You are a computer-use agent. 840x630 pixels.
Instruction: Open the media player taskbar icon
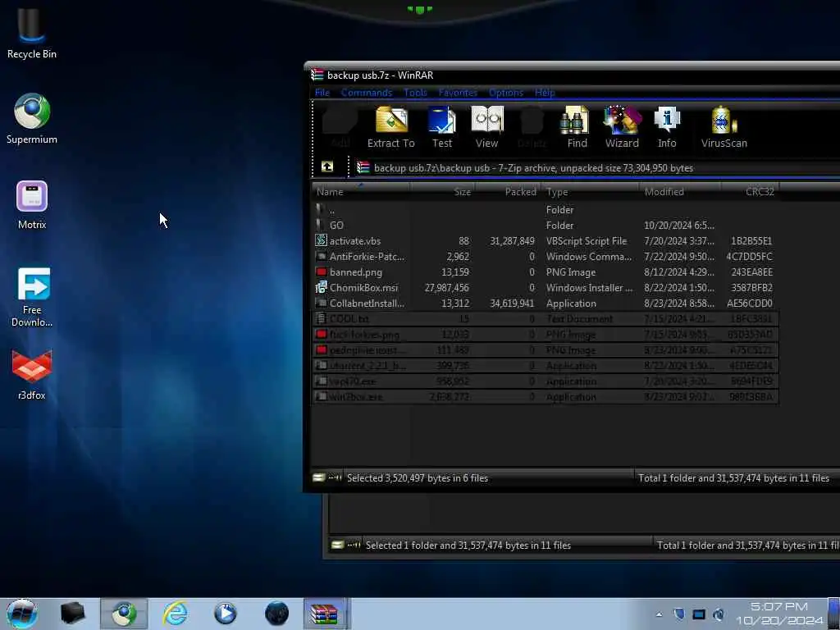point(226,614)
